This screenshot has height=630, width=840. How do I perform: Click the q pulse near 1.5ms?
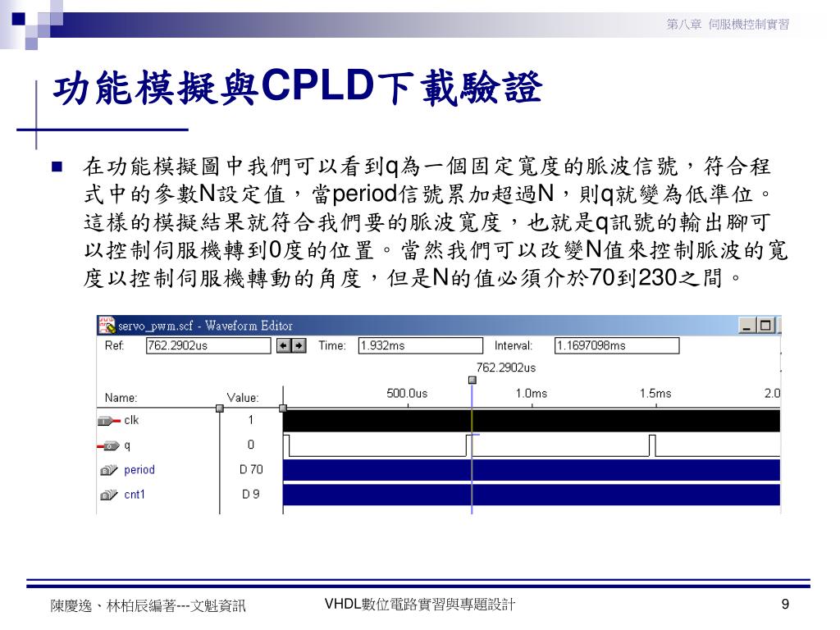click(652, 445)
